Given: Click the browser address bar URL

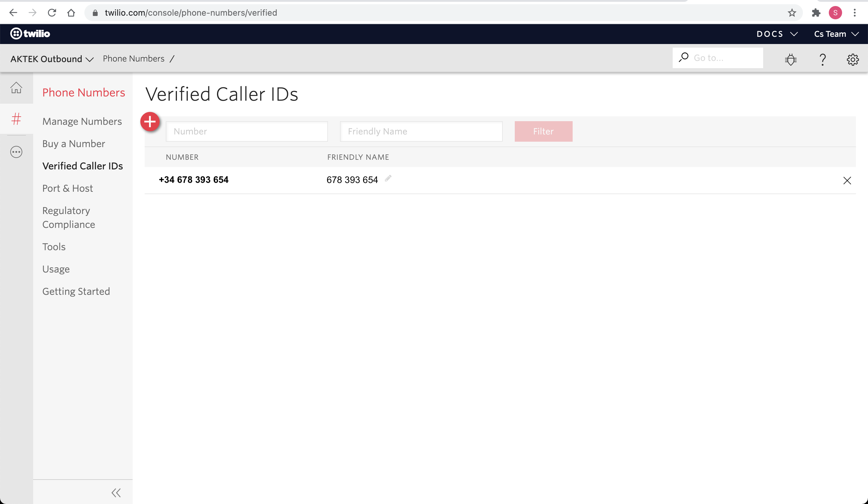Looking at the screenshot, I should coord(191,13).
